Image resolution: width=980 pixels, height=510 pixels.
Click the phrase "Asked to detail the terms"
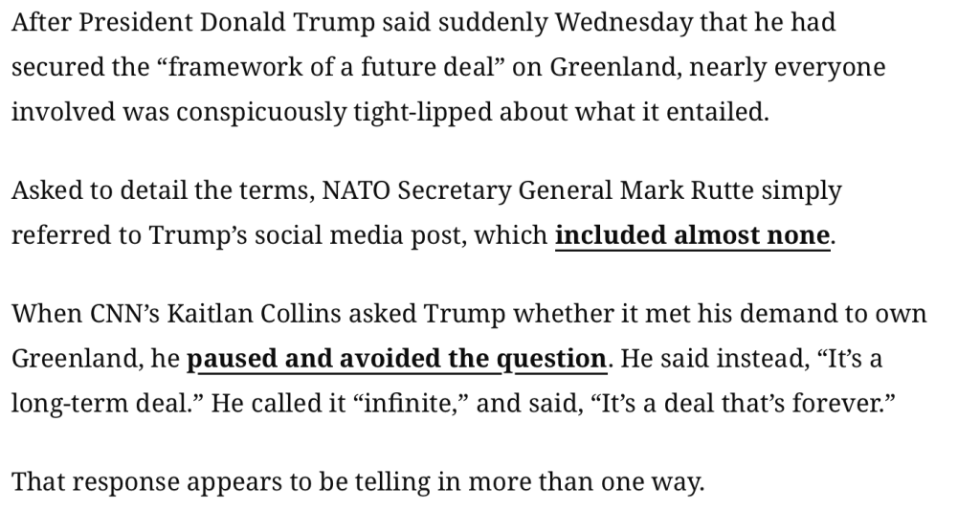[x=159, y=190]
